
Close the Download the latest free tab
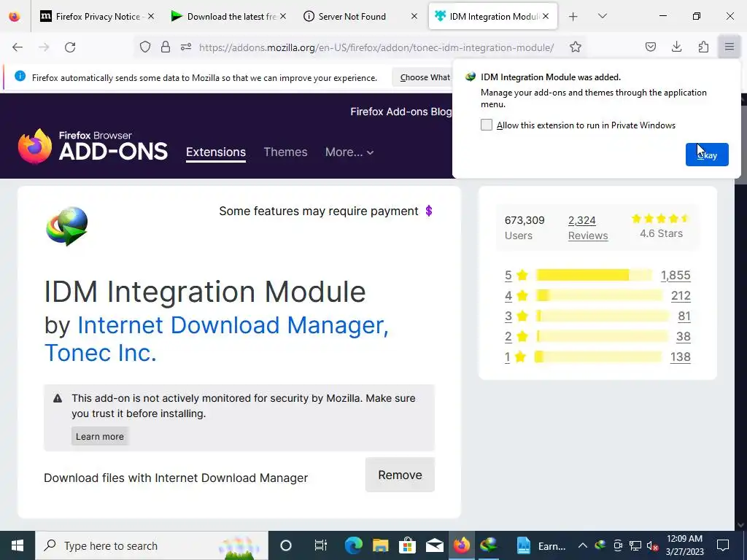pos(283,16)
